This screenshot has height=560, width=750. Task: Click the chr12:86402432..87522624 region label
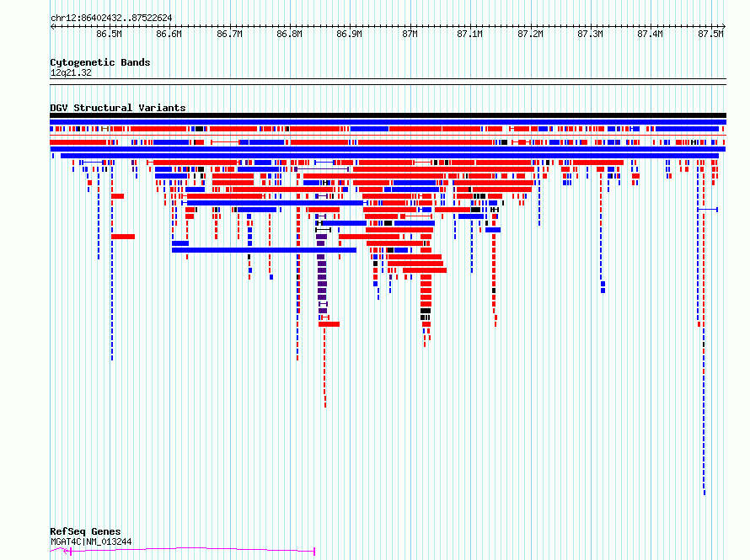(x=111, y=19)
